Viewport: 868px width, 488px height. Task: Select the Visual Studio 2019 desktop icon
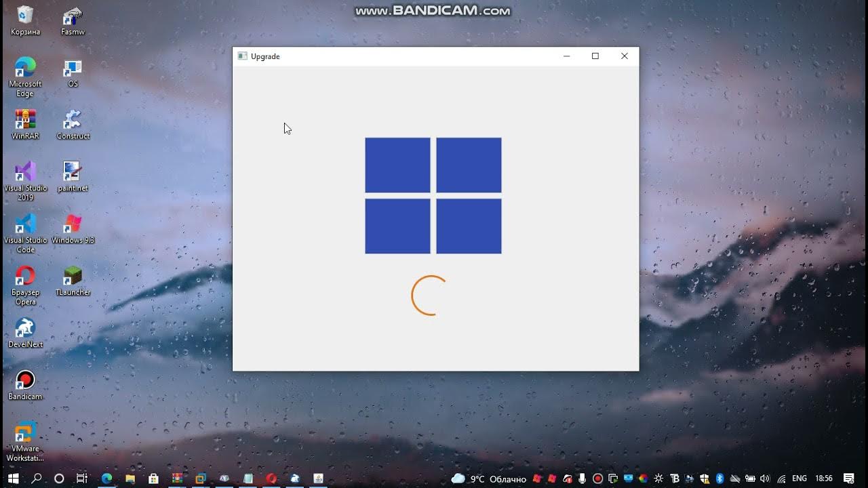tap(25, 182)
